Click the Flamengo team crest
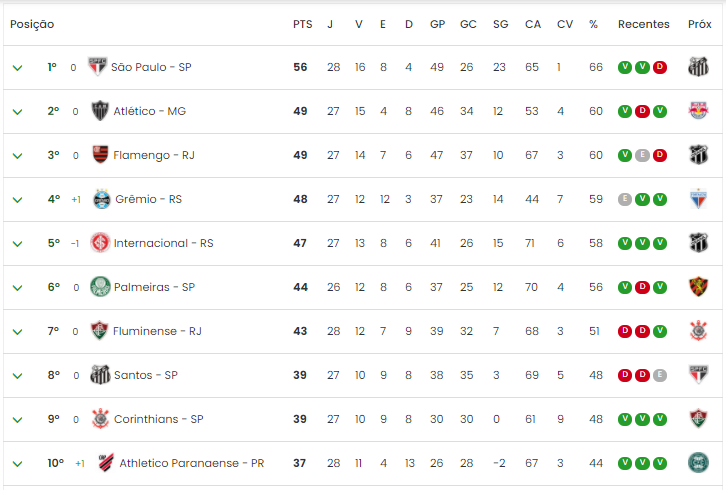 pyautogui.click(x=100, y=155)
